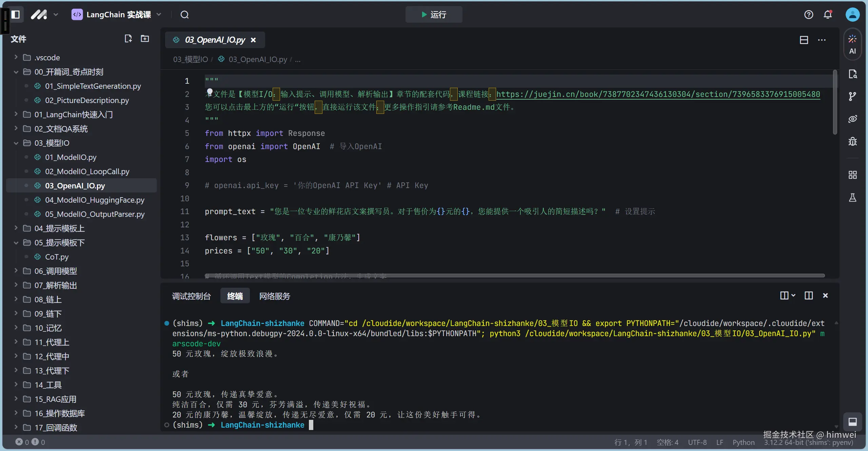Click the search magnifier in top bar
This screenshot has width=868, height=451.
point(184,15)
